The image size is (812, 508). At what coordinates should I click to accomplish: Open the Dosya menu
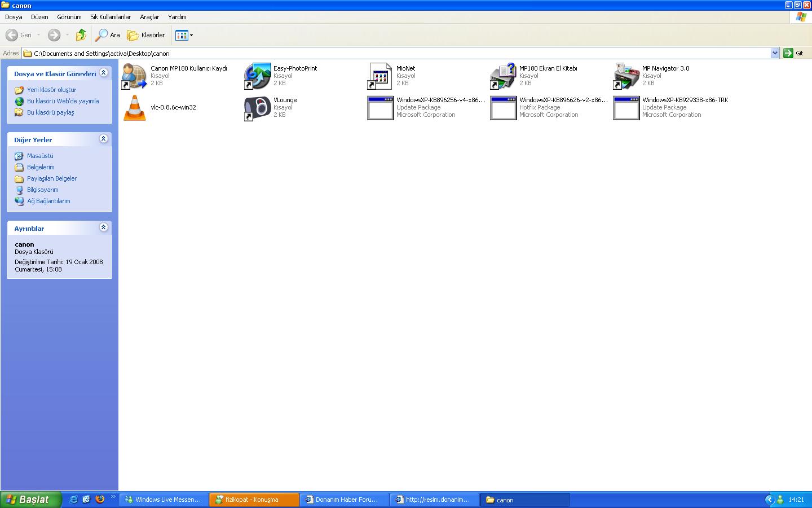14,17
